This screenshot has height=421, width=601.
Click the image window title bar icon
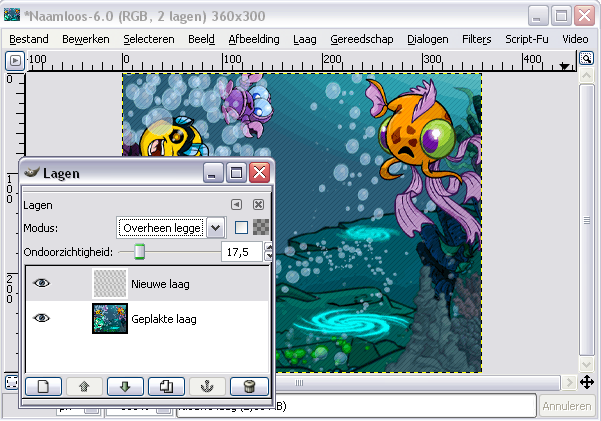12,15
